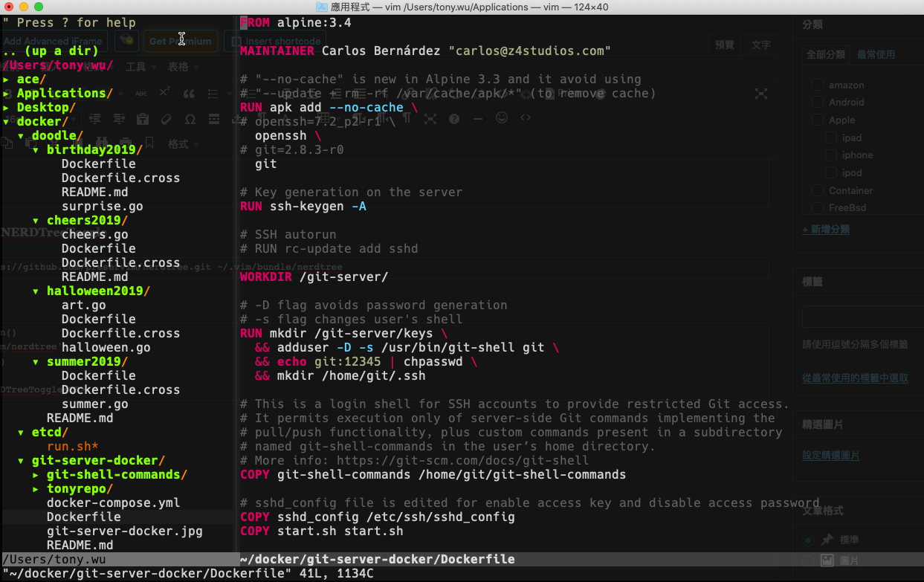
Task: Collapse the birthday2019 folder
Action: tap(36, 149)
